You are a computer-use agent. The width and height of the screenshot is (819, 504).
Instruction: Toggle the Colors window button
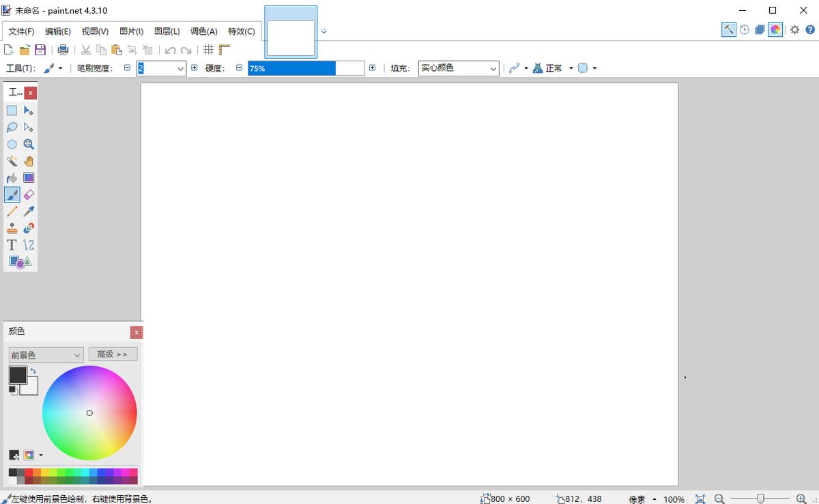tap(775, 29)
